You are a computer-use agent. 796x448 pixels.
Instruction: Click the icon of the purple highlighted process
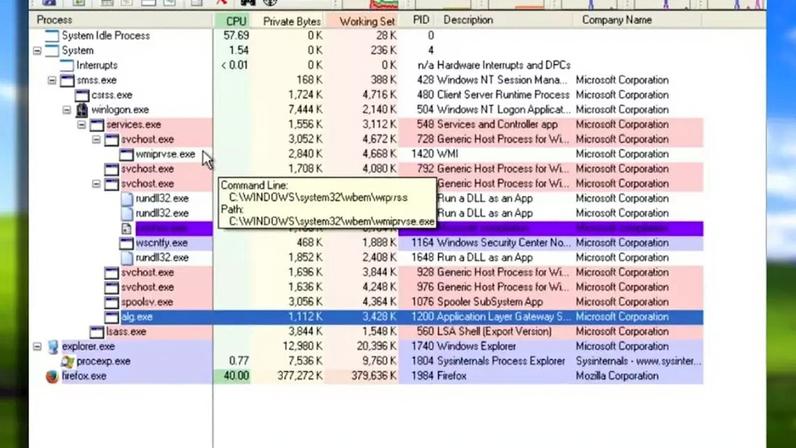[x=126, y=229]
